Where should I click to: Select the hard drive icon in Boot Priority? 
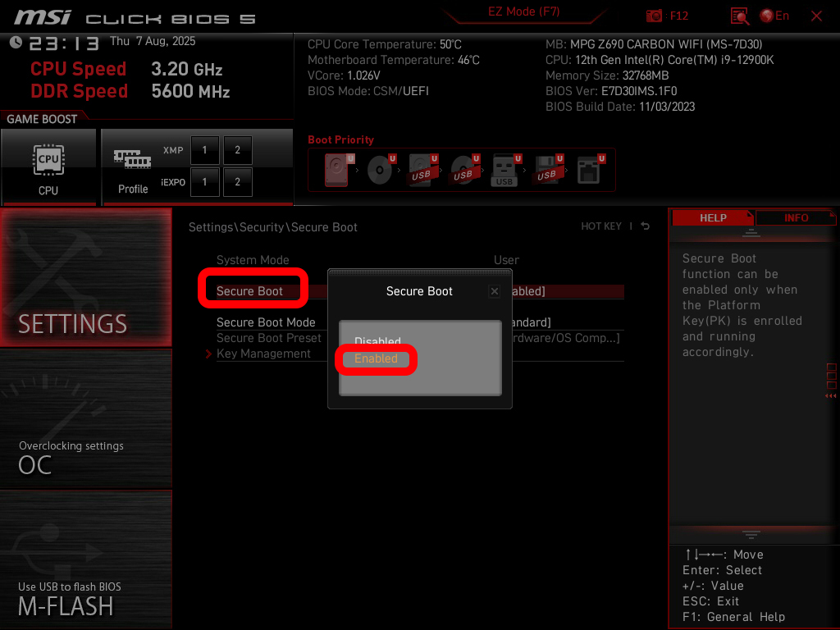[x=335, y=168]
